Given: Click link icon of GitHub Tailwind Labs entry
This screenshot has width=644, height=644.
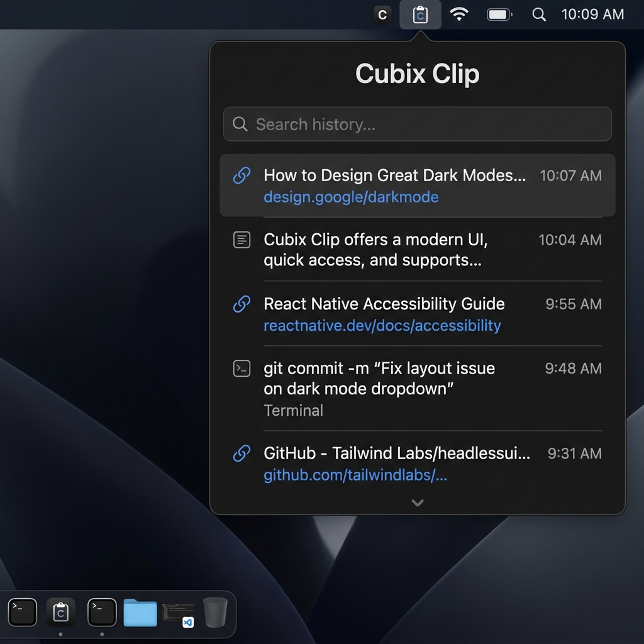Looking at the screenshot, I should point(241,453).
